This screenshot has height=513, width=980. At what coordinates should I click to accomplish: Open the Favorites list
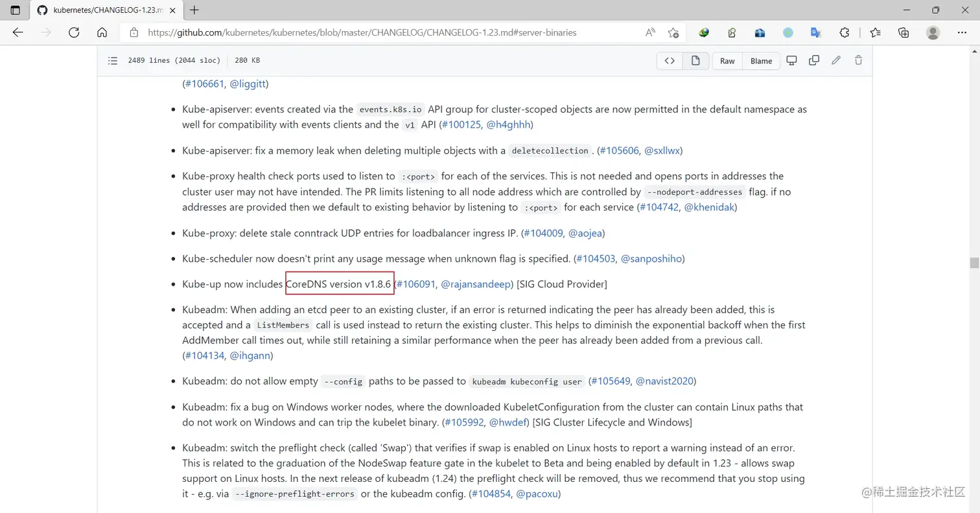(876, 32)
